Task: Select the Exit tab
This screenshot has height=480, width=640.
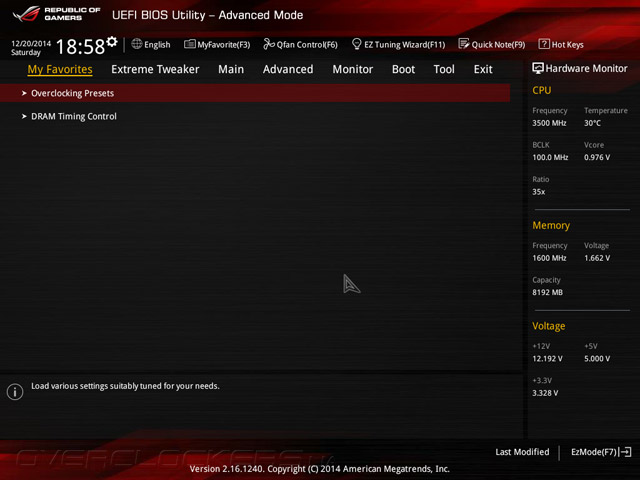Action: click(483, 69)
